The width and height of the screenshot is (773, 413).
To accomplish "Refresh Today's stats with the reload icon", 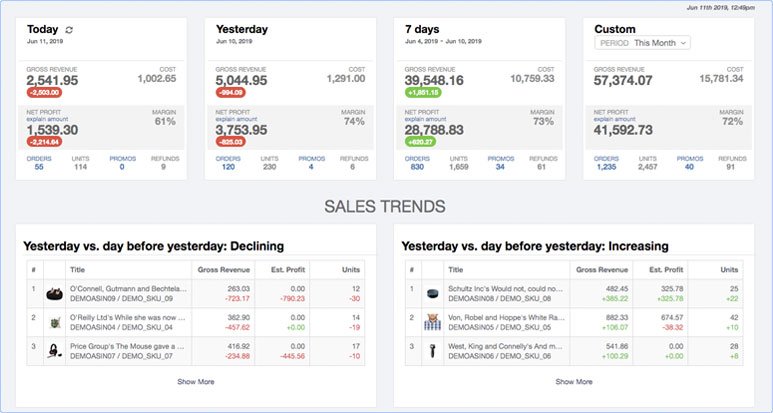I will click(69, 30).
